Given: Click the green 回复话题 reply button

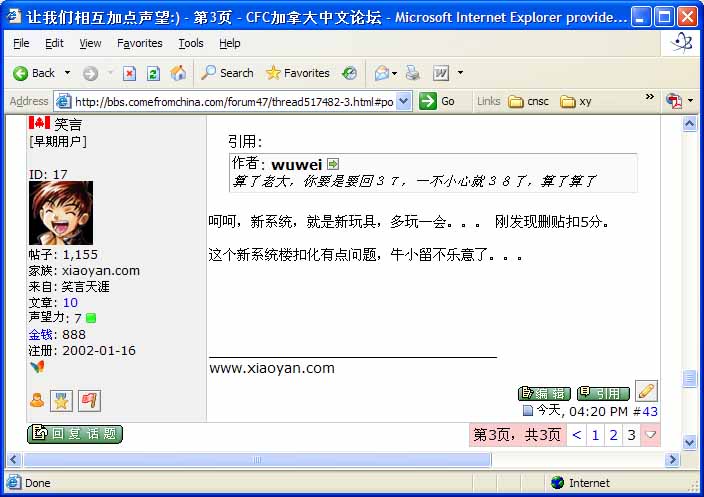Looking at the screenshot, I should tap(75, 434).
